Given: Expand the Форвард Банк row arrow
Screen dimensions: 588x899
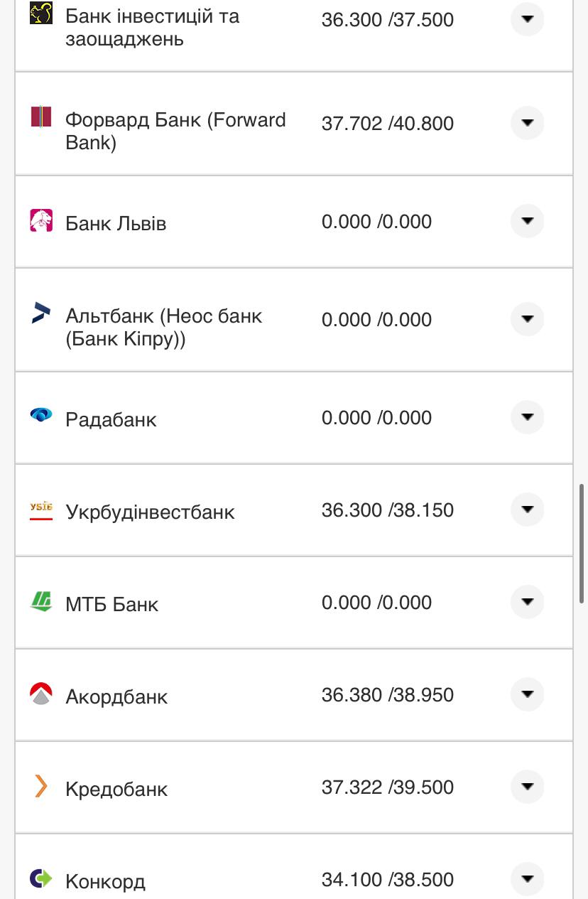Looking at the screenshot, I should click(527, 123).
